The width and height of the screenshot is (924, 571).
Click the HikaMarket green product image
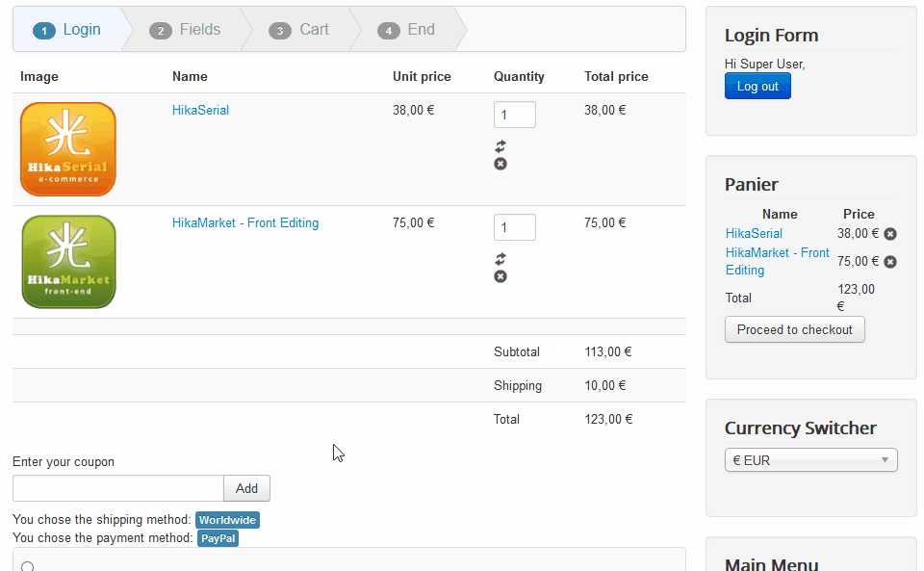pos(68,262)
